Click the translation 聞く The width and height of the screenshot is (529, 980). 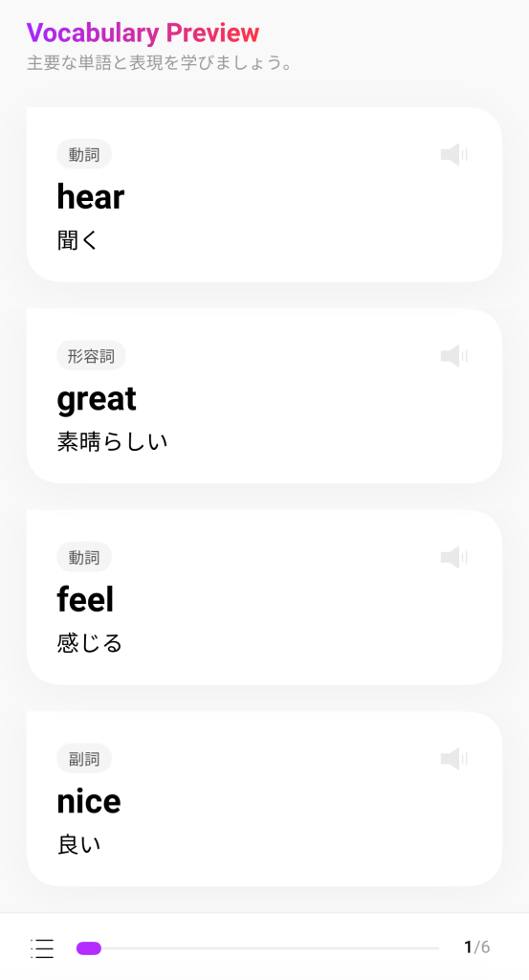click(78, 240)
